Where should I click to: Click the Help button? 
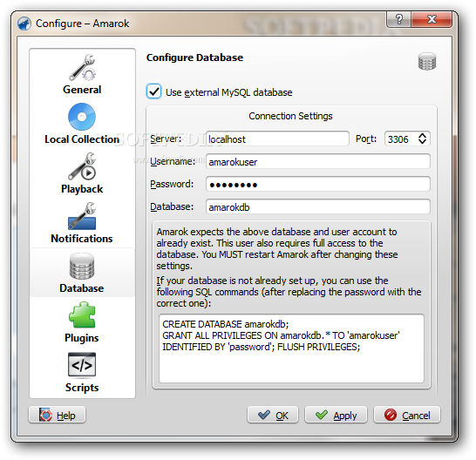58,415
